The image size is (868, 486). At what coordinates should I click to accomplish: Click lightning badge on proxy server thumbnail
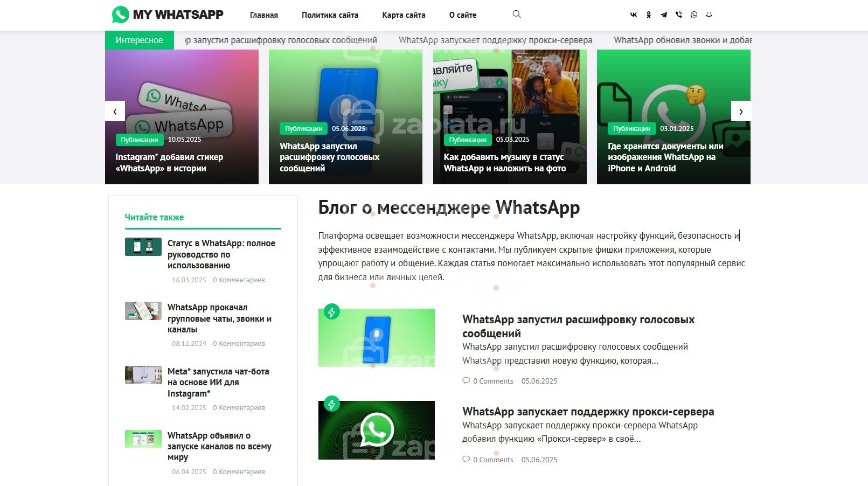coord(332,404)
